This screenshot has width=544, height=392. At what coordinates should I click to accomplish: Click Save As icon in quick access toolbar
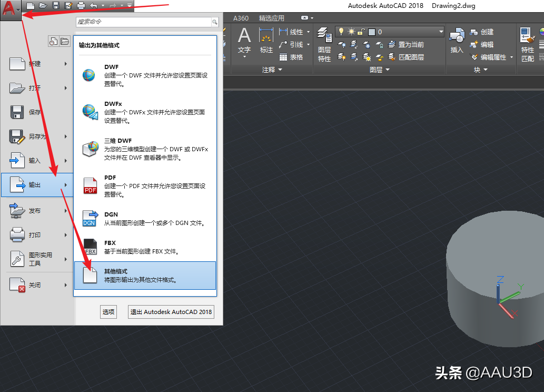tap(68, 6)
